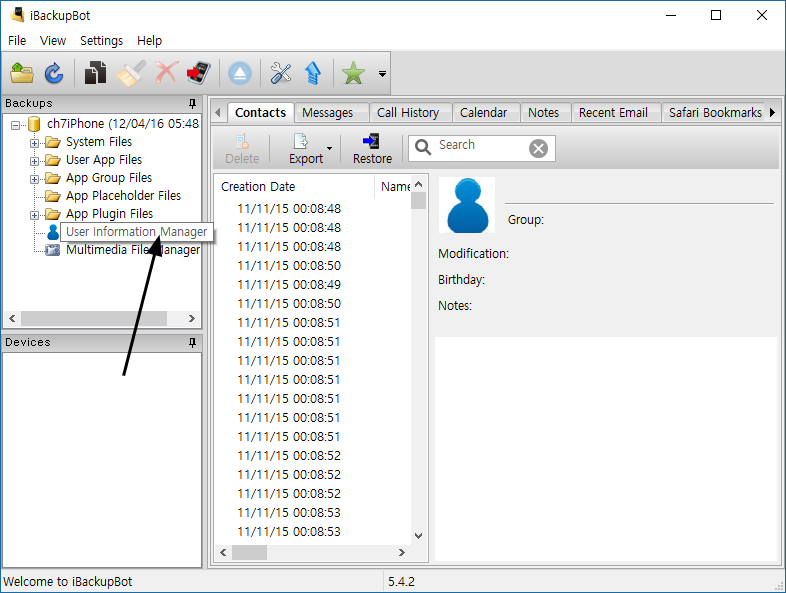The width and height of the screenshot is (786, 593).
Task: Click the Backups panel scroll right arrow
Action: pyautogui.click(x=191, y=318)
